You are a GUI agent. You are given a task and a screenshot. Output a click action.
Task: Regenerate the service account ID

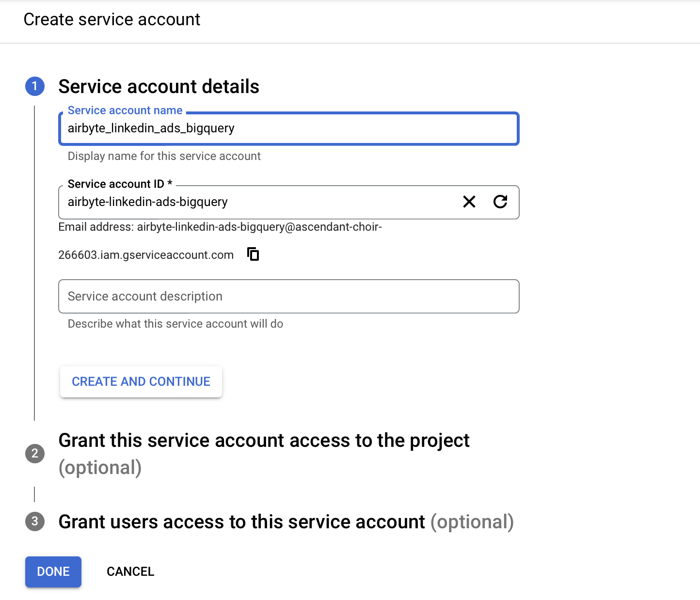click(501, 202)
